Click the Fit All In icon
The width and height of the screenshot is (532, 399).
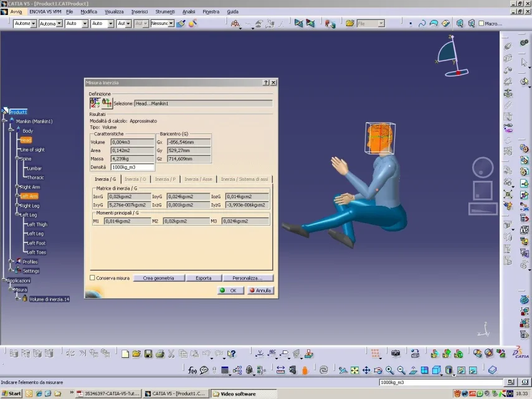click(354, 370)
